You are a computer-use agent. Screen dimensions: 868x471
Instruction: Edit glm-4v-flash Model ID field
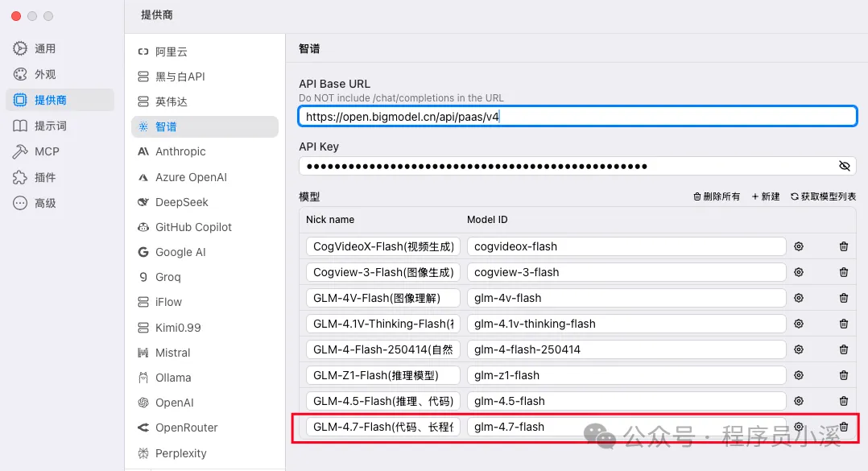(x=626, y=298)
